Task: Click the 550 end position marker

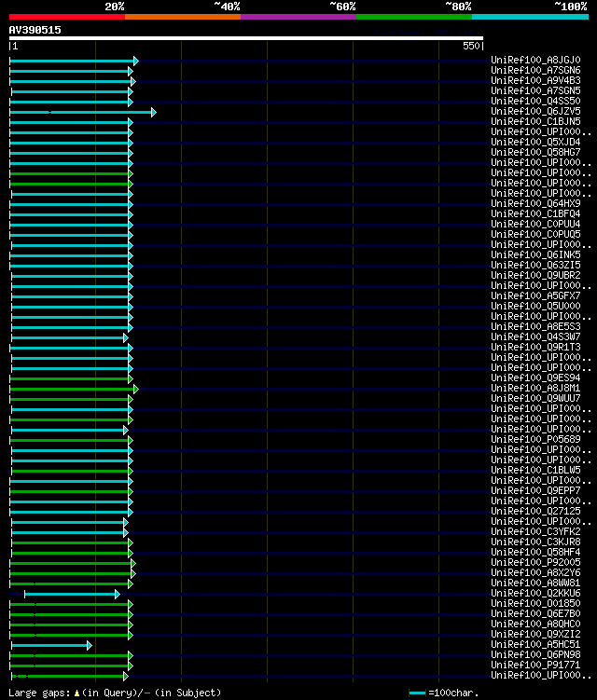Action: coord(472,46)
